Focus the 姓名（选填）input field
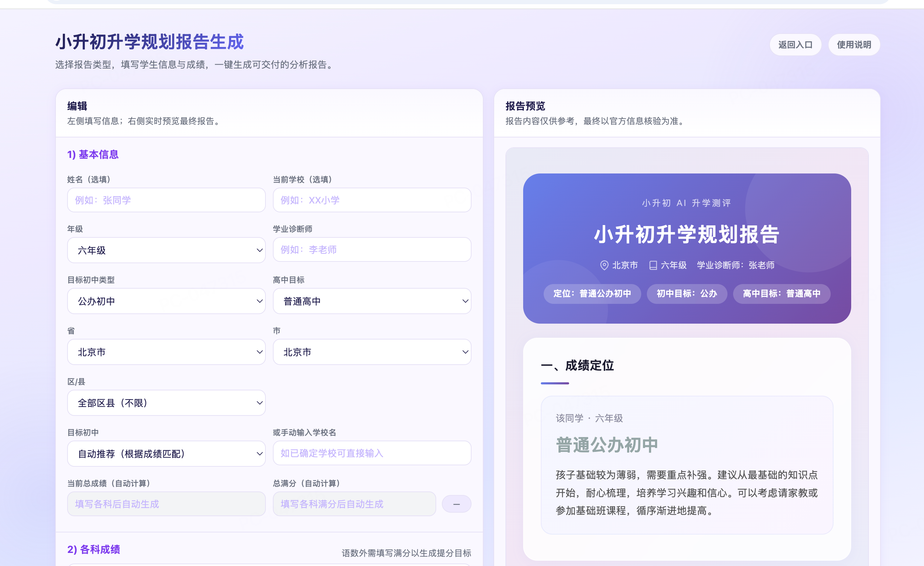The height and width of the screenshot is (566, 924). point(166,200)
